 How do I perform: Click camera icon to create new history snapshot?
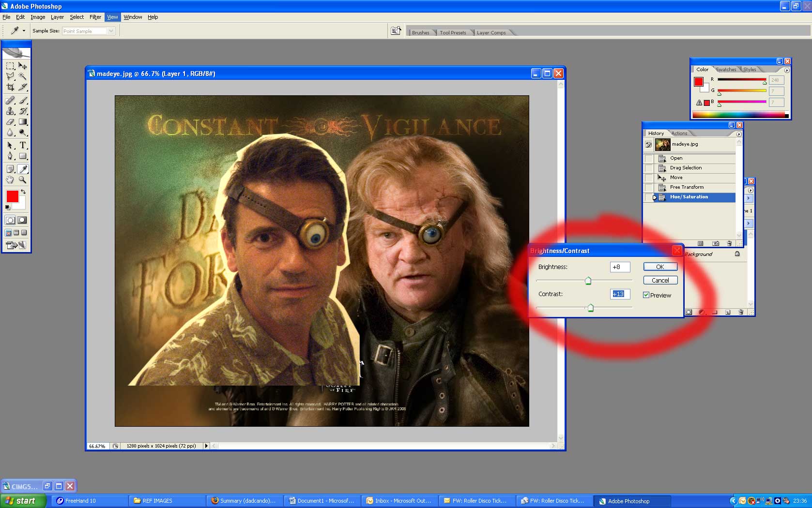pyautogui.click(x=716, y=243)
